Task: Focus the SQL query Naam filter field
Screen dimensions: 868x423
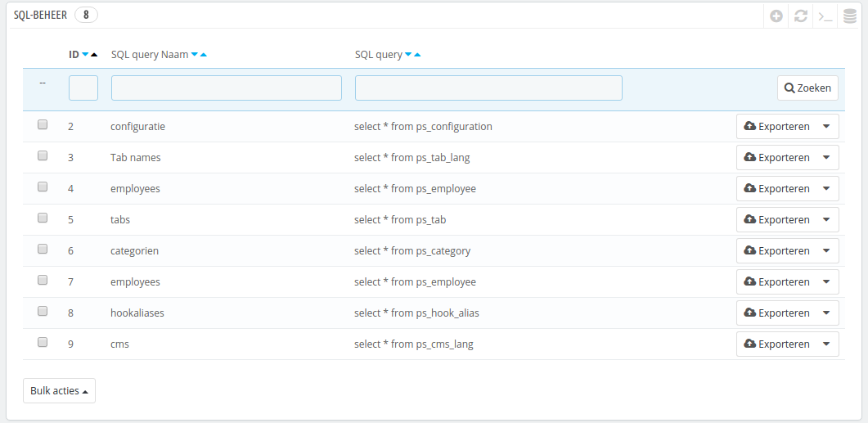Action: (x=227, y=88)
